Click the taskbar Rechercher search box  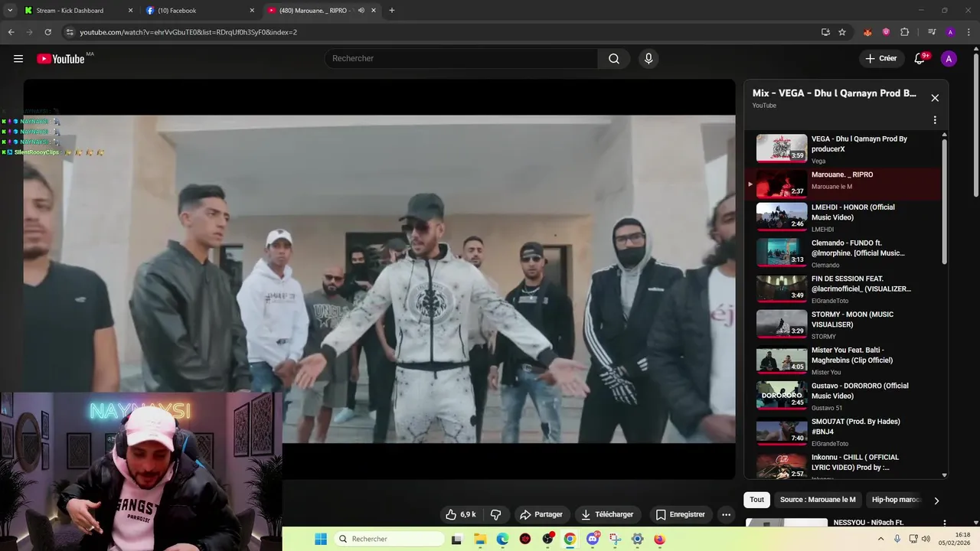pos(389,539)
